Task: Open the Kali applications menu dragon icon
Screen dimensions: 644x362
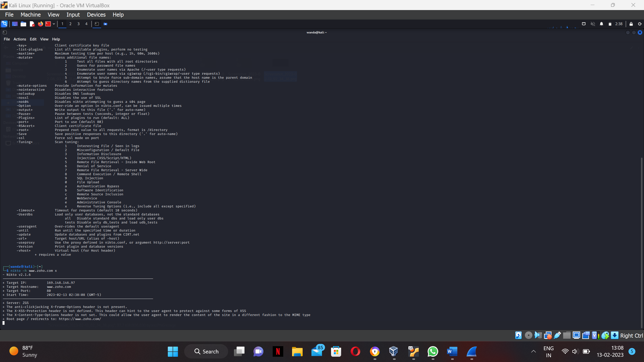Action: pos(4,24)
